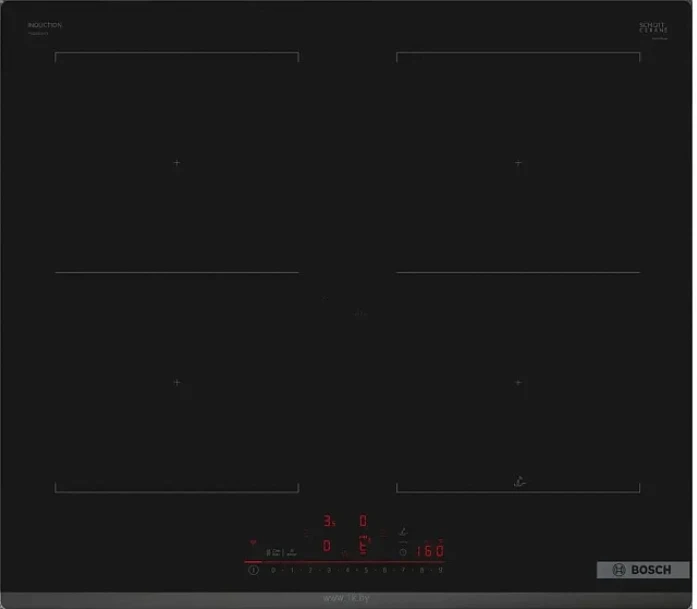Set power level 1 on slider
The width and height of the screenshot is (697, 609).
pyautogui.click(x=292, y=570)
